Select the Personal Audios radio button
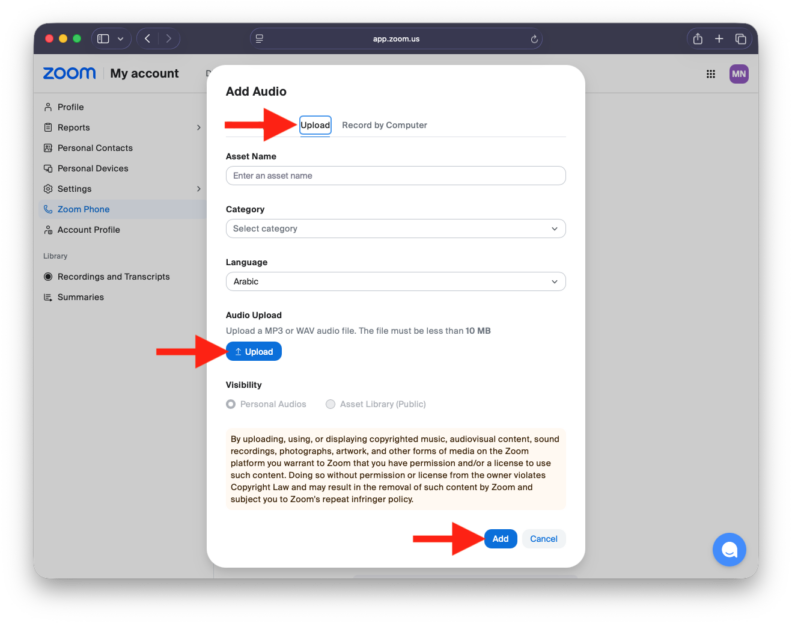Screen dimensions: 792x623 tap(231, 404)
